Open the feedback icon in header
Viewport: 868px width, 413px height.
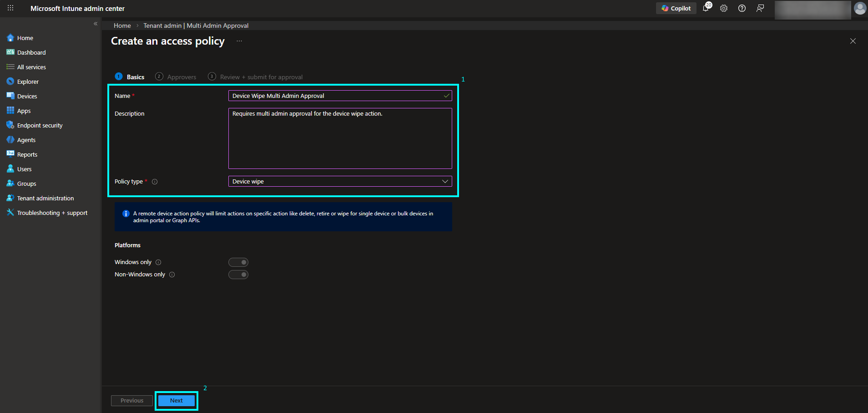pos(760,8)
